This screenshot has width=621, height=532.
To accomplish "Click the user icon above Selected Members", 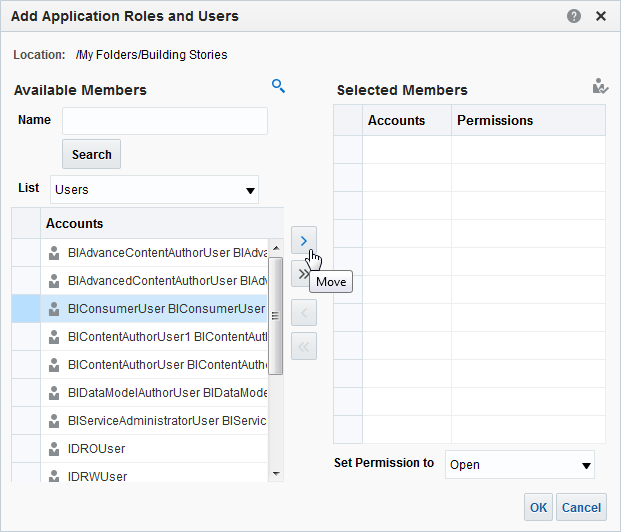I will click(x=599, y=88).
